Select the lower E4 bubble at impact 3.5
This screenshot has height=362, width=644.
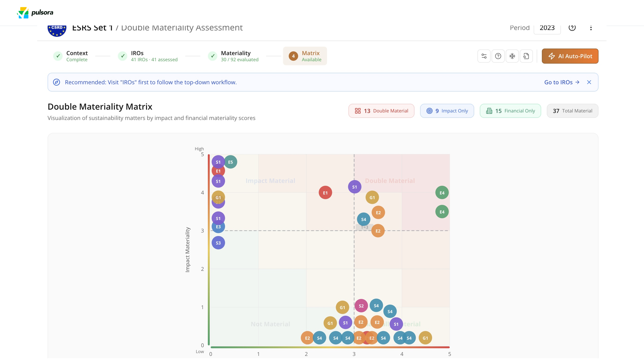(442, 212)
